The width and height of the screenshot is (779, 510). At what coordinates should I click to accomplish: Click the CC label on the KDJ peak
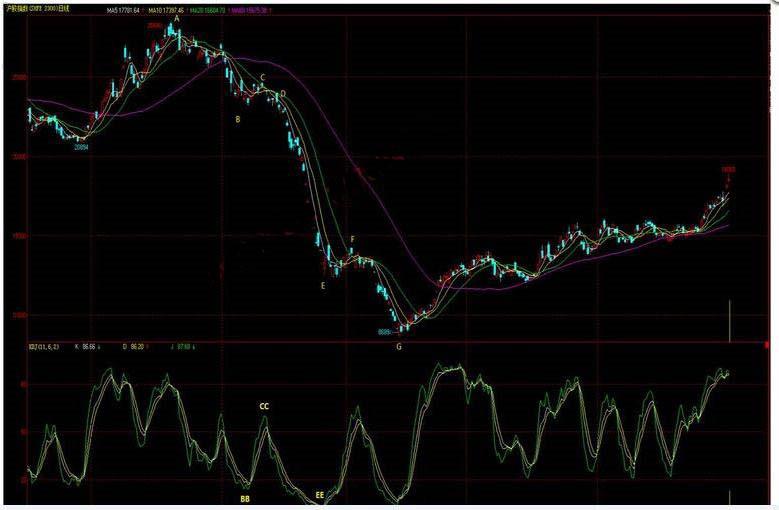pos(264,407)
